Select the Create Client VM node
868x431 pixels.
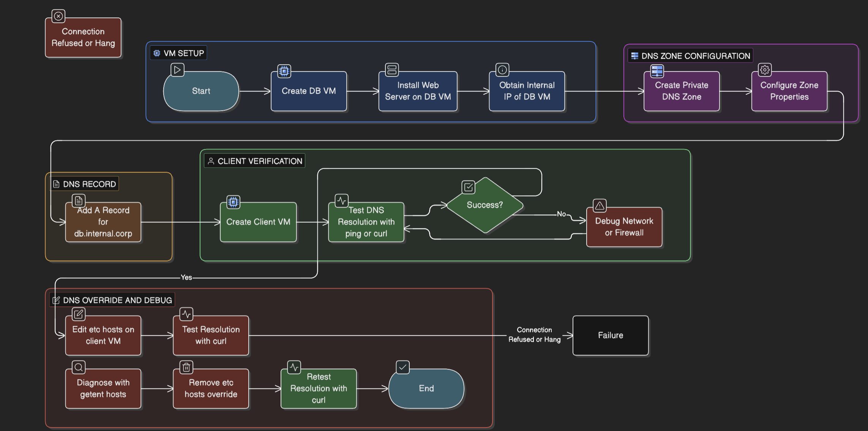[258, 222]
